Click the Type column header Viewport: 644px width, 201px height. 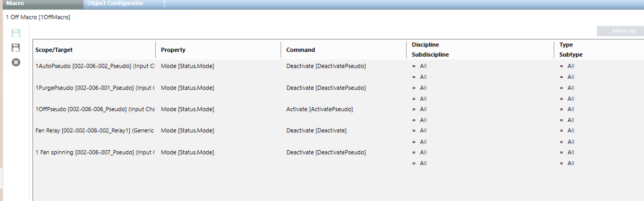point(566,45)
